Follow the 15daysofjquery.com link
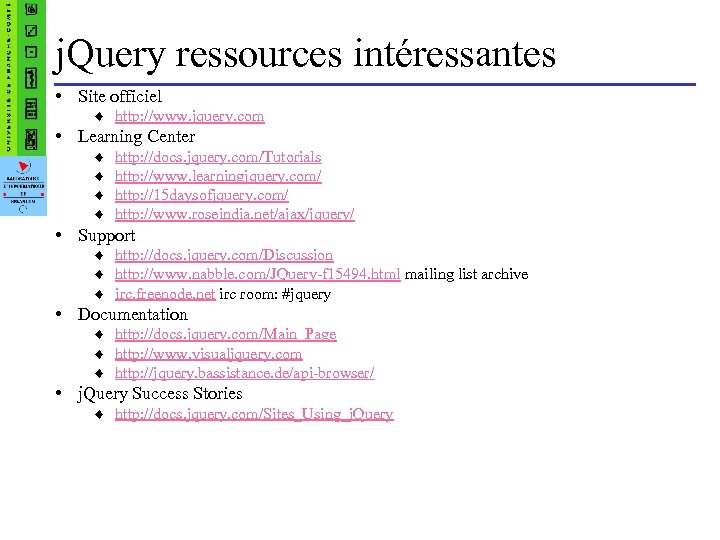720x540 pixels. click(202, 196)
